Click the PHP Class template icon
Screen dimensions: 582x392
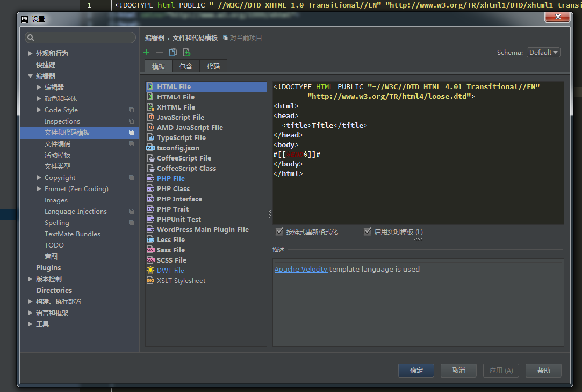coord(150,188)
